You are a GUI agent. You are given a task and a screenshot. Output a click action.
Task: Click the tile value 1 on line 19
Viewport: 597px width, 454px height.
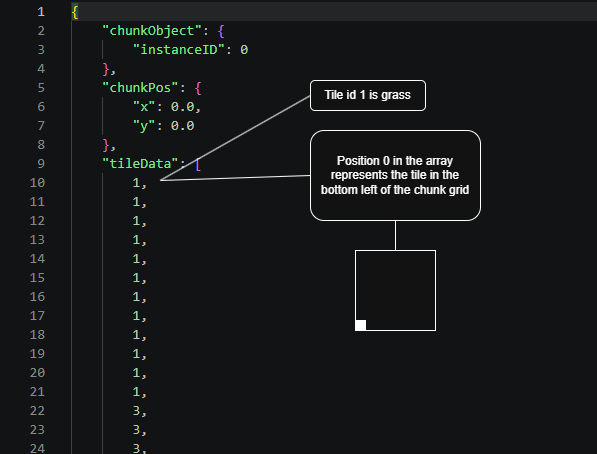click(136, 354)
